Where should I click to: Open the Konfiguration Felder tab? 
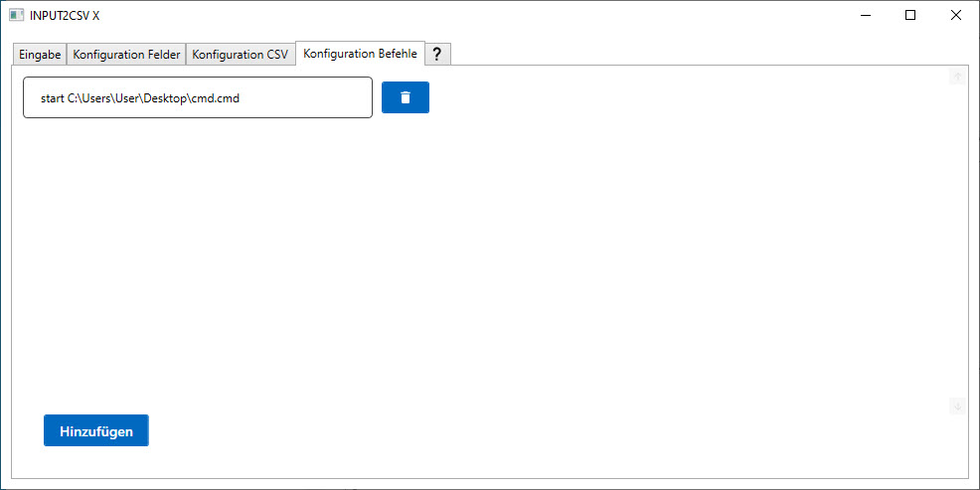(x=126, y=55)
